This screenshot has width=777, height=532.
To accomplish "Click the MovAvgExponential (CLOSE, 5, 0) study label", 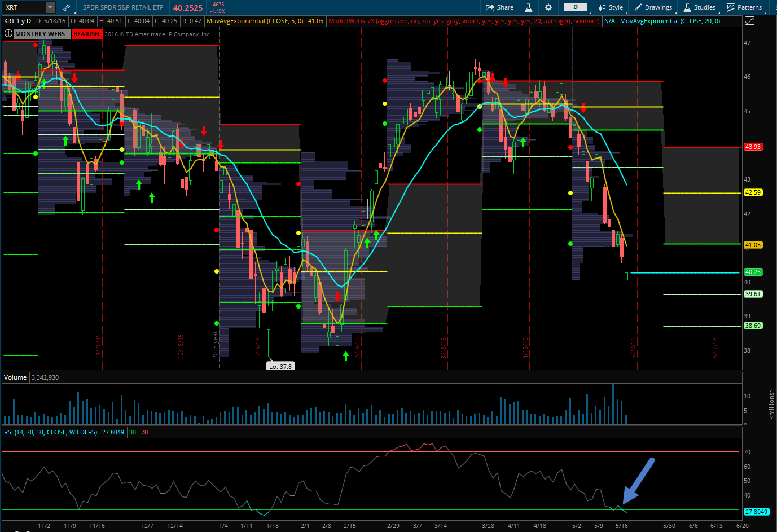I will pyautogui.click(x=255, y=21).
